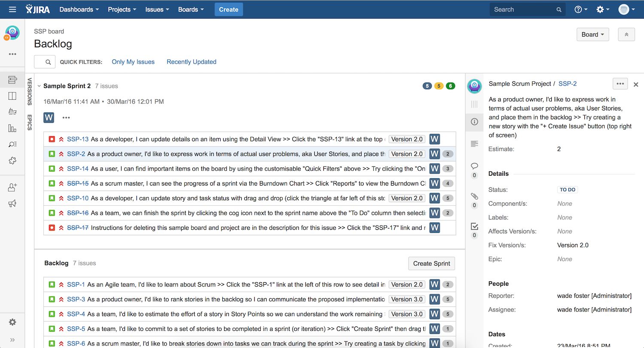Click the Create Sprint button
Viewport: 644px width, 348px height.
point(431,263)
